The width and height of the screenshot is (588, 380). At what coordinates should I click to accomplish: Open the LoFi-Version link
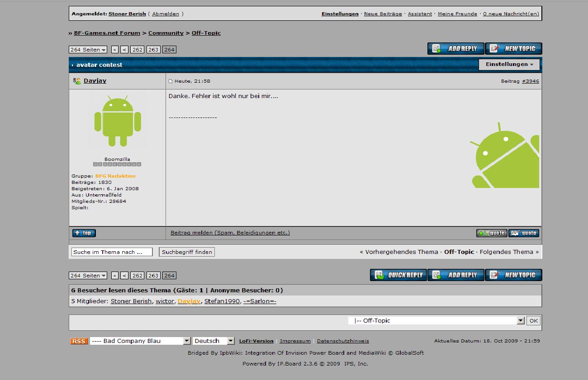[256, 341]
